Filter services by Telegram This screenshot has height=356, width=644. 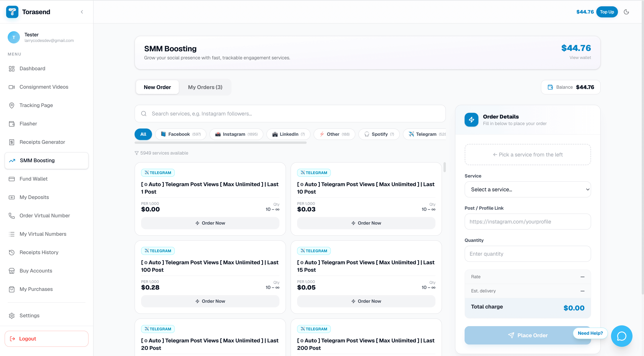coord(425,134)
